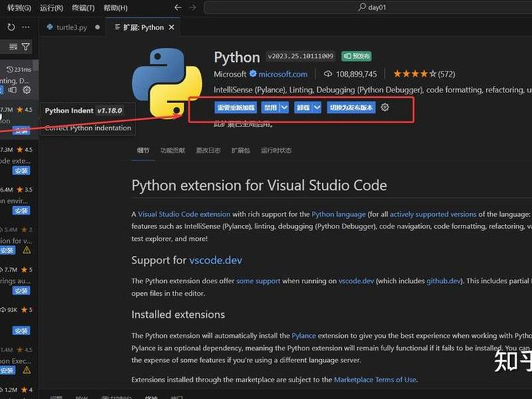Image resolution: width=532 pixels, height=399 pixels.
Task: Open the 帮助(H) menu
Action: (x=116, y=7)
